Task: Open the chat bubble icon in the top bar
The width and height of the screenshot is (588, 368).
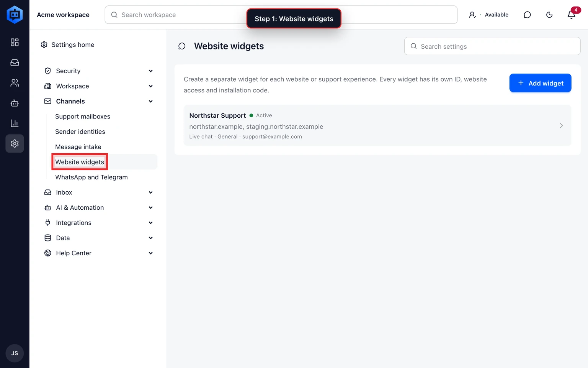Action: coord(527,15)
